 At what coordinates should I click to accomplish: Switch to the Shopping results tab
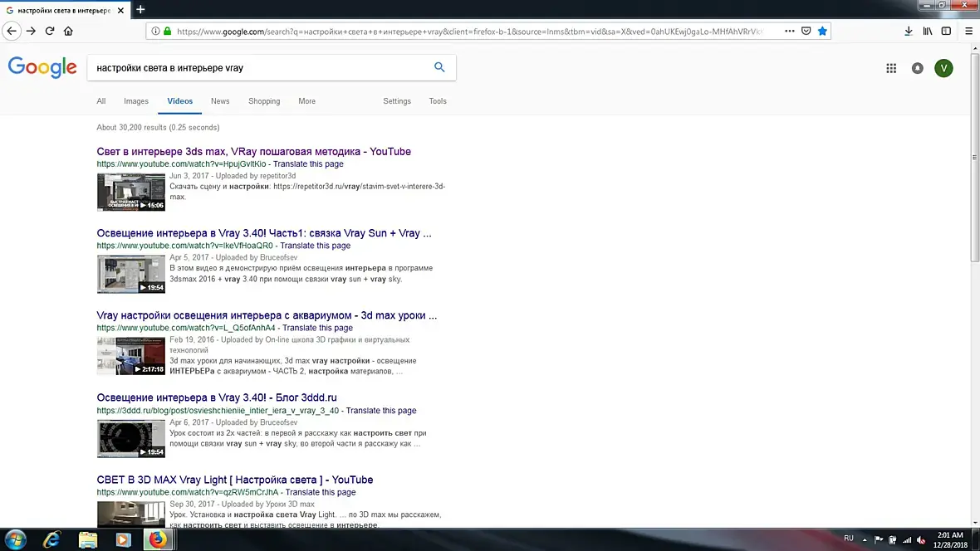click(x=264, y=101)
